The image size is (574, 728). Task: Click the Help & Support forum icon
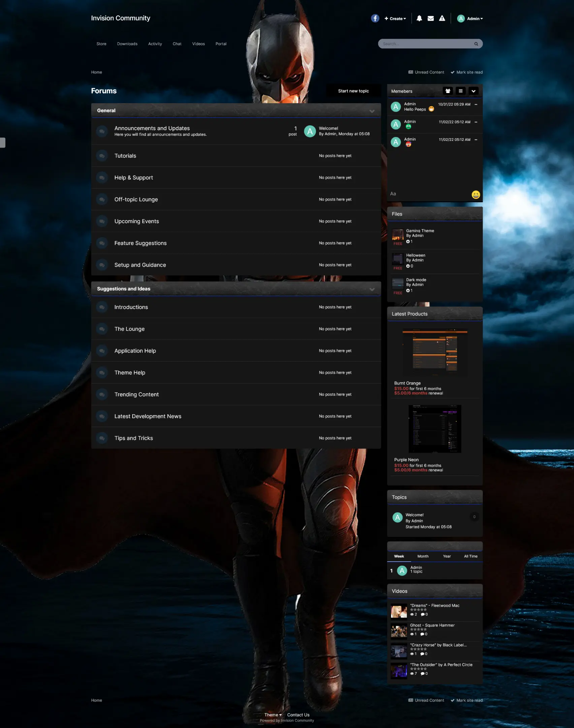tap(102, 178)
